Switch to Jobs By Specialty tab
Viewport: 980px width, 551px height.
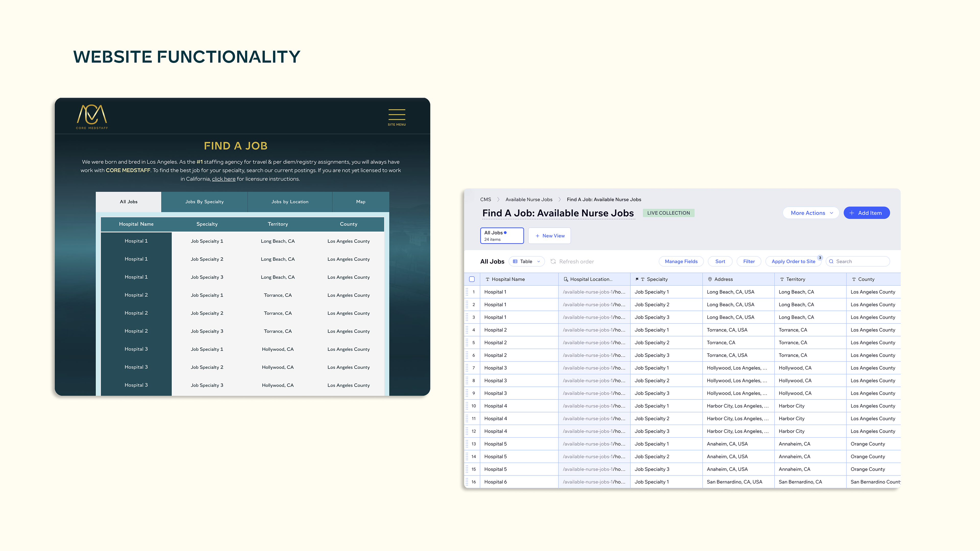coord(204,202)
